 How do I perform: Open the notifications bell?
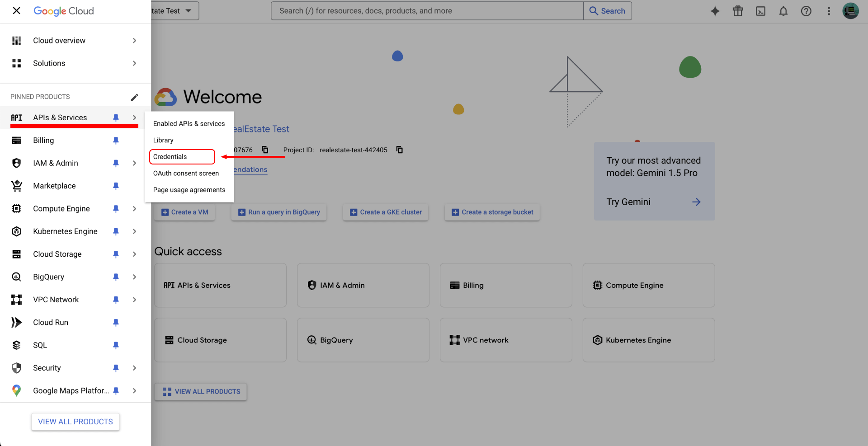click(783, 11)
